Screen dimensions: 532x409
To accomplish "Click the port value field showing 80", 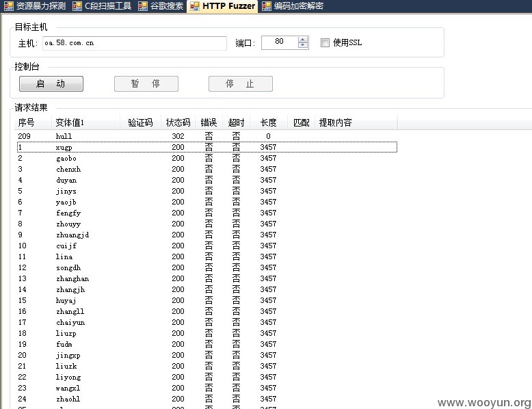I will [x=280, y=42].
